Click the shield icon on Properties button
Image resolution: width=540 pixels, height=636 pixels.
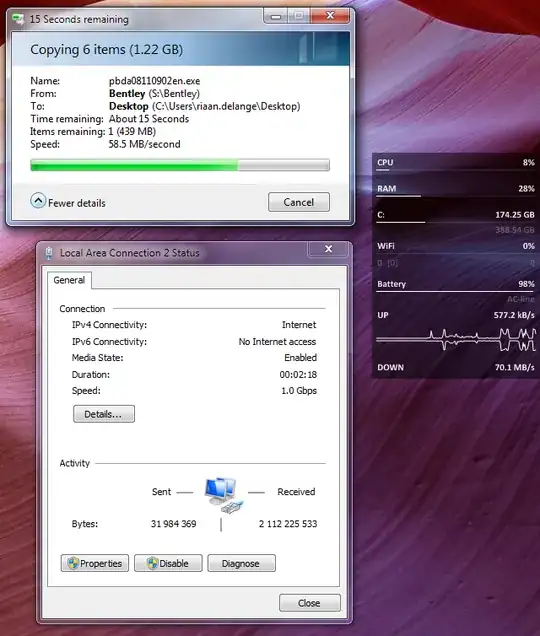pos(73,563)
